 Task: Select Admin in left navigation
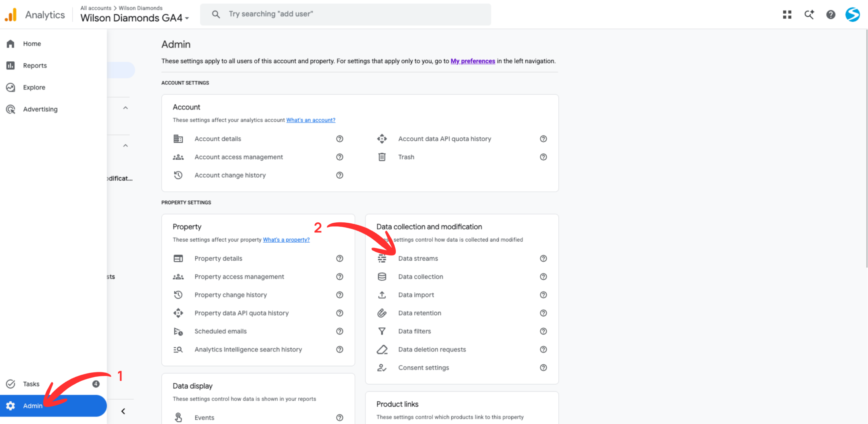53,406
